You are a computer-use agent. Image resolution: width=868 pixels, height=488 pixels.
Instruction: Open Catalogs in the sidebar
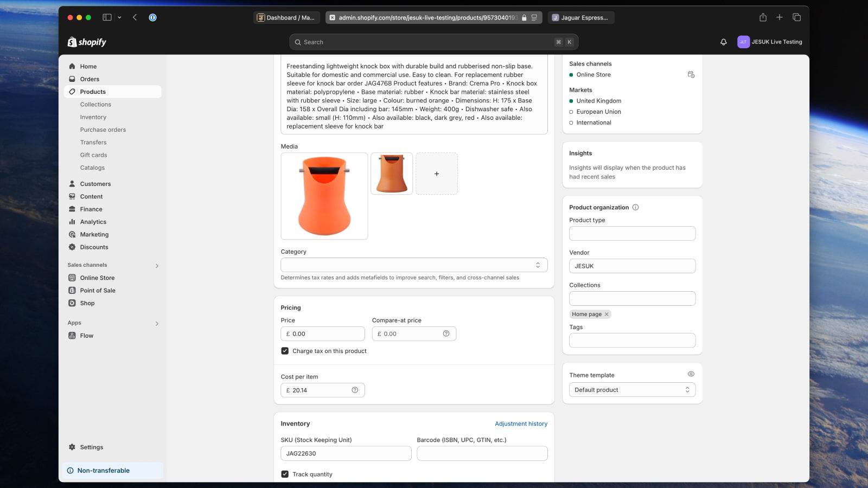[x=92, y=168]
